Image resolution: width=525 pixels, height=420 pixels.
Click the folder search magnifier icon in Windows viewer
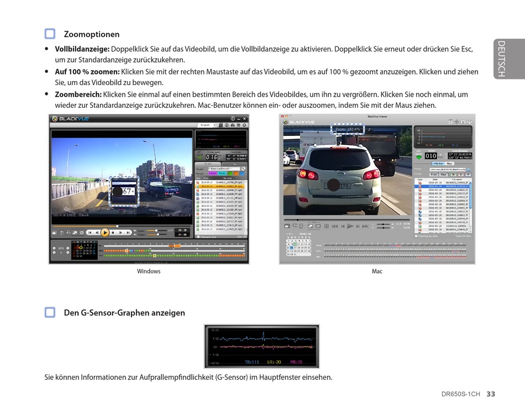243,169
